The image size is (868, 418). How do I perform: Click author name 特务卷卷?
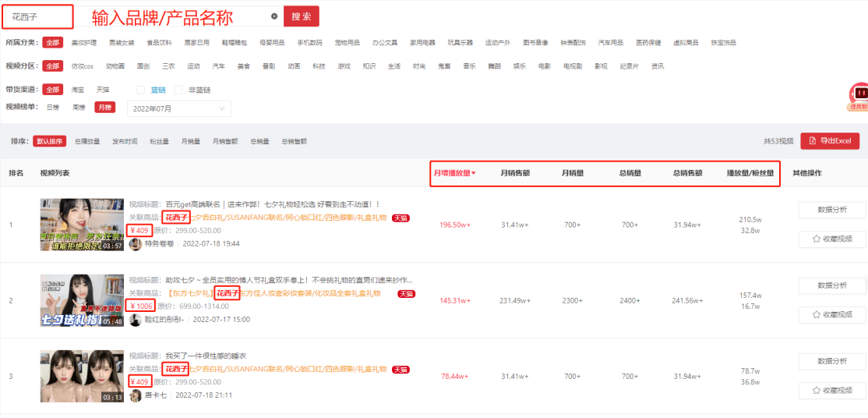[x=159, y=244]
